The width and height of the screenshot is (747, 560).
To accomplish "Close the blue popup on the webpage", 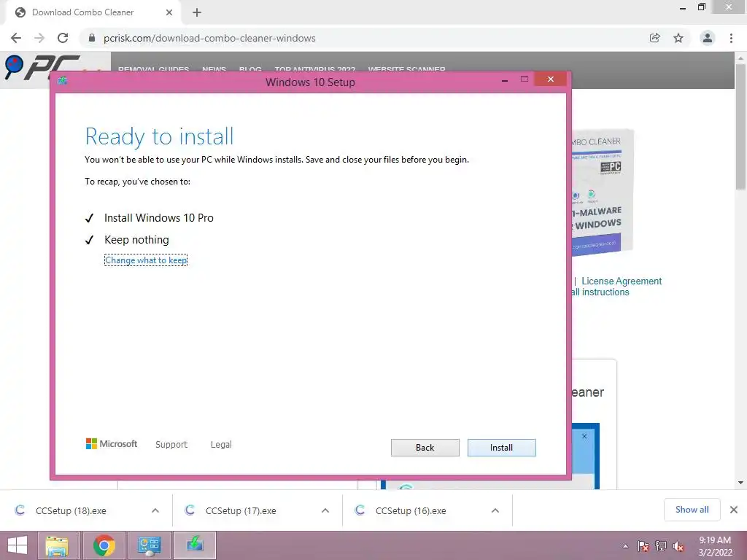I will (584, 436).
